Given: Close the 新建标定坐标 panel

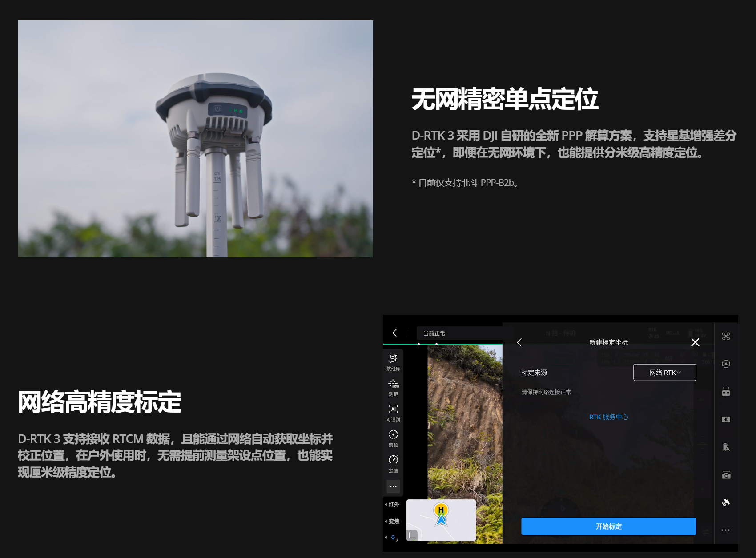Looking at the screenshot, I should coord(695,342).
